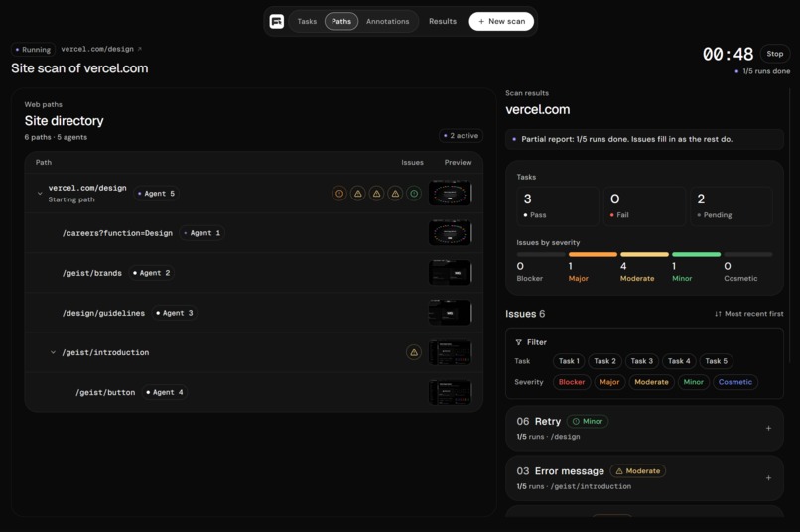Click the orange Major severity bar
The height and width of the screenshot is (532, 800).
click(593, 254)
